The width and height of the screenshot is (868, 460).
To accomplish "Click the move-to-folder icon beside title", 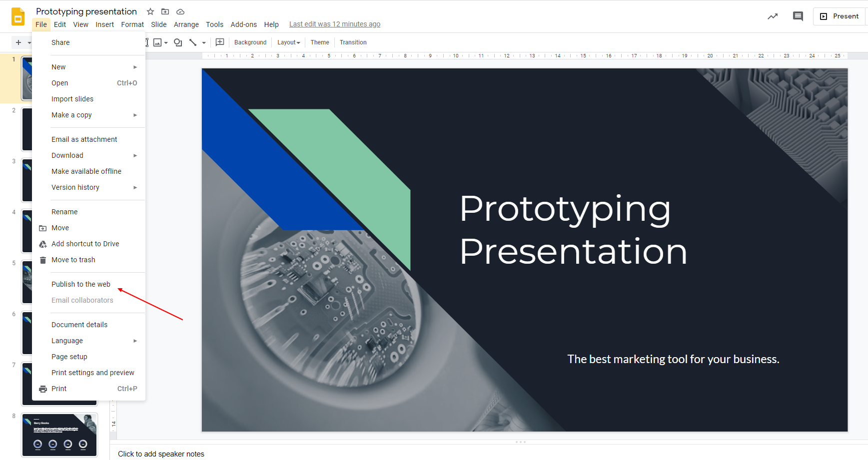I will (165, 11).
